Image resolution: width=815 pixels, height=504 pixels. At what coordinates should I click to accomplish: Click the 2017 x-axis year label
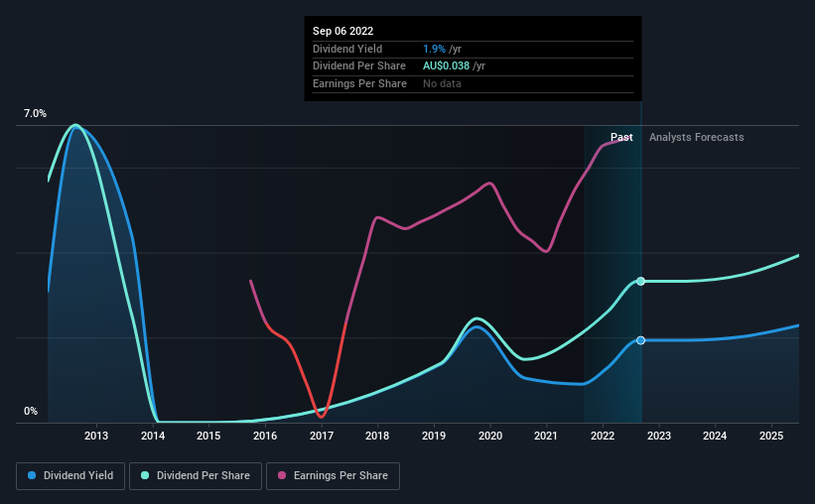pyautogui.click(x=322, y=436)
